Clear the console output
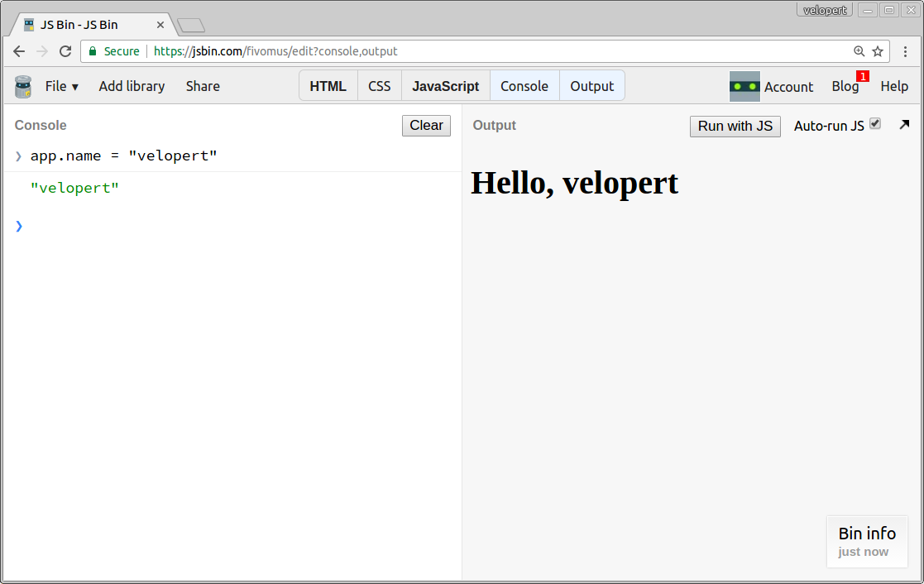Image resolution: width=924 pixels, height=584 pixels. click(x=425, y=125)
